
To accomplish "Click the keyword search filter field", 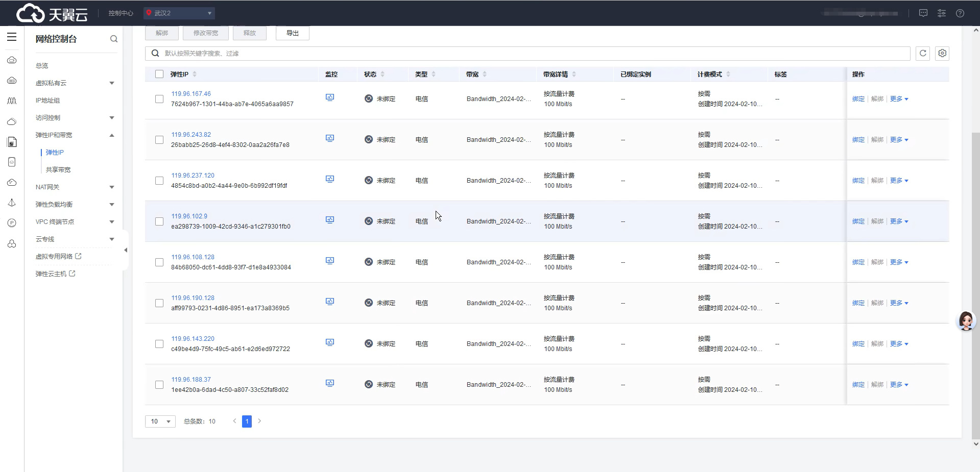I will 531,54.
